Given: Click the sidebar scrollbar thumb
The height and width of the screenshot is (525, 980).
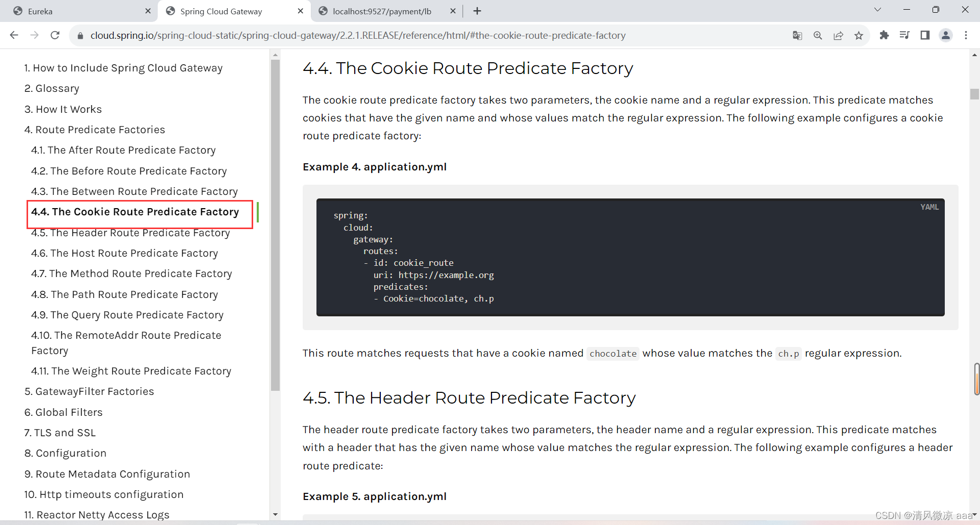Looking at the screenshot, I should pos(275,225).
